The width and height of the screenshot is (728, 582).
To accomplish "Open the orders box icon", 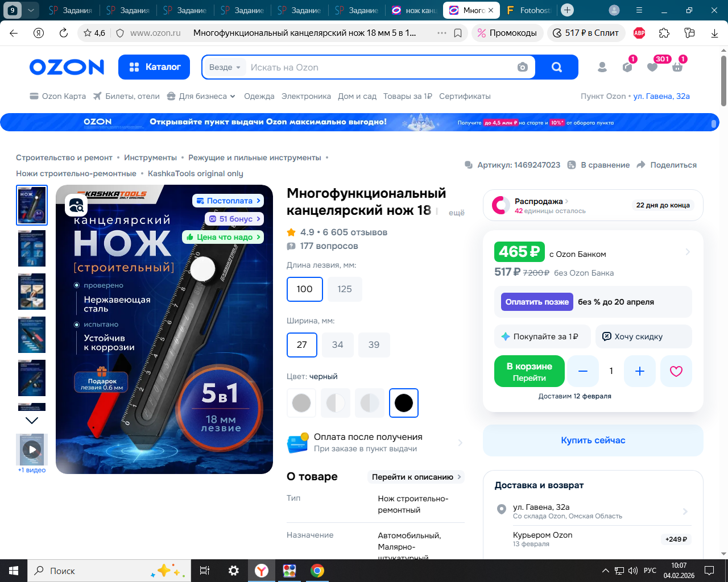I will [627, 67].
